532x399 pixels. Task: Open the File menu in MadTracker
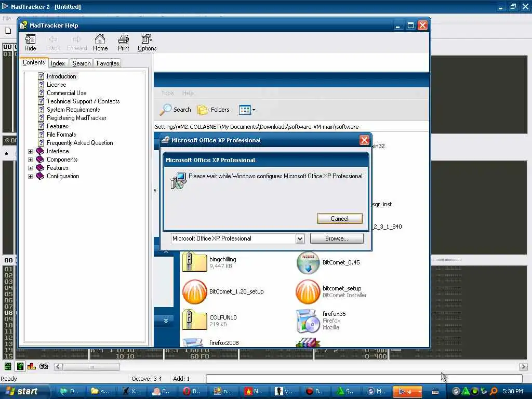click(x=6, y=18)
